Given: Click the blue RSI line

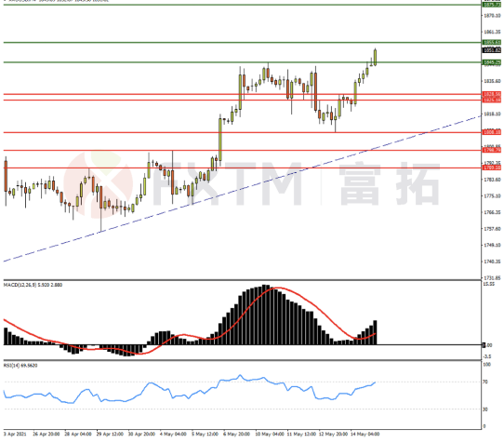Looking at the screenshot, I should (190, 389).
